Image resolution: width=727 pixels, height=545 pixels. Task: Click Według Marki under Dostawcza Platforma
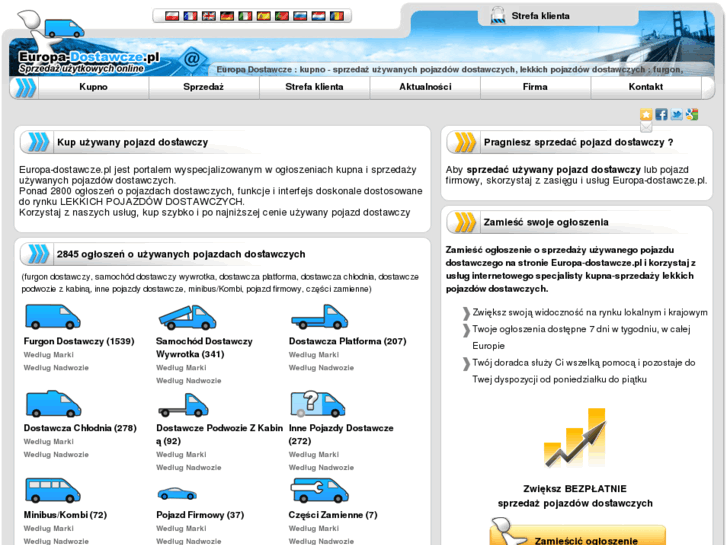coord(314,355)
